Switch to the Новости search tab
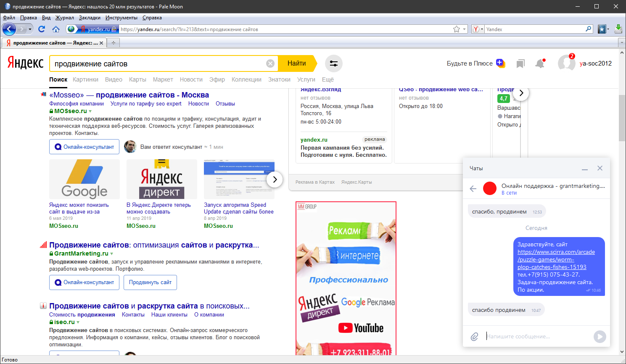 click(x=191, y=79)
